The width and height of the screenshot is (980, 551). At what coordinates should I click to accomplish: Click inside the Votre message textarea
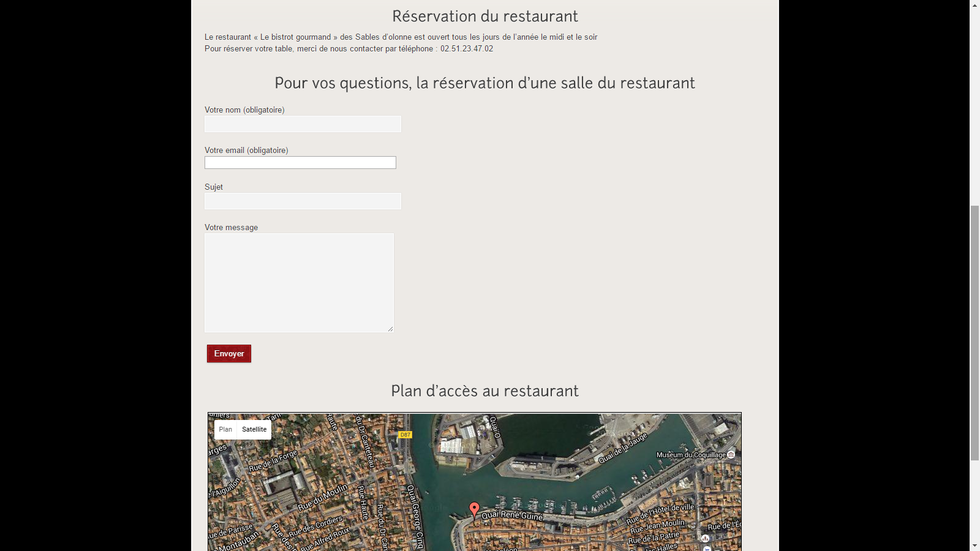click(x=299, y=283)
